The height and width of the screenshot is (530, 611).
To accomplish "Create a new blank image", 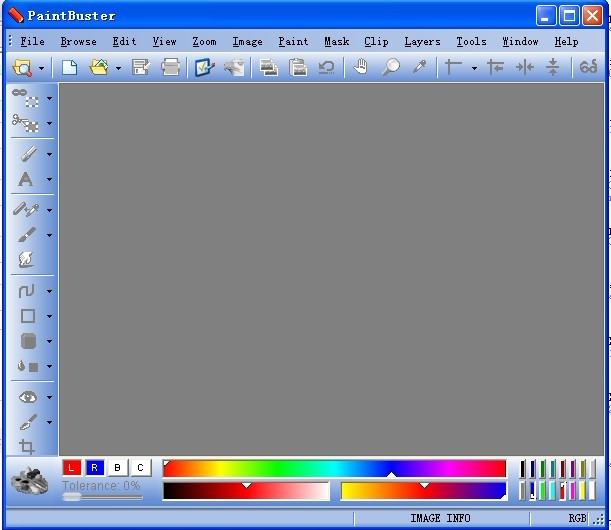I will coord(69,67).
